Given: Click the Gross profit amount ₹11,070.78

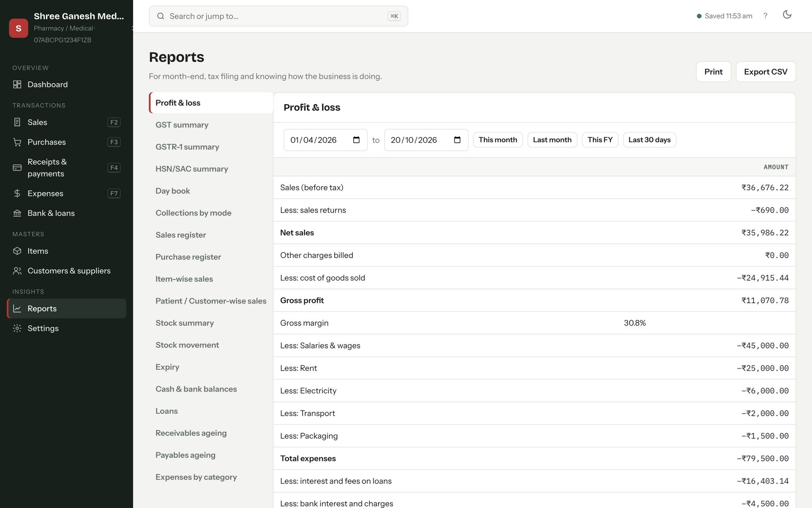Looking at the screenshot, I should tap(765, 301).
